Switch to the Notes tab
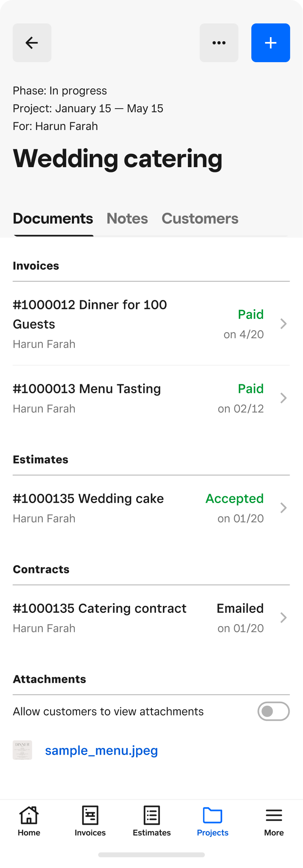Screen dimensions: 303x868 (x=127, y=218)
